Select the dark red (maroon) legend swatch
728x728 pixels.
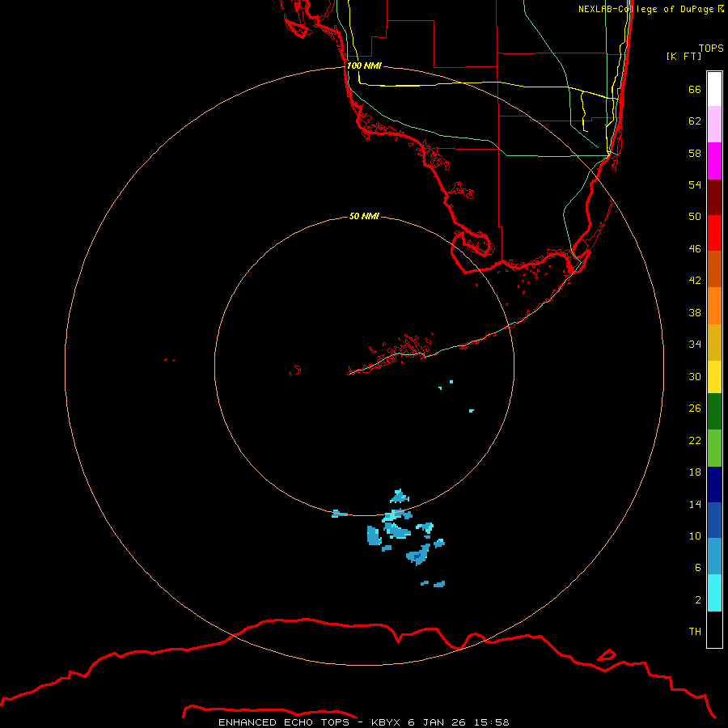pyautogui.click(x=714, y=197)
